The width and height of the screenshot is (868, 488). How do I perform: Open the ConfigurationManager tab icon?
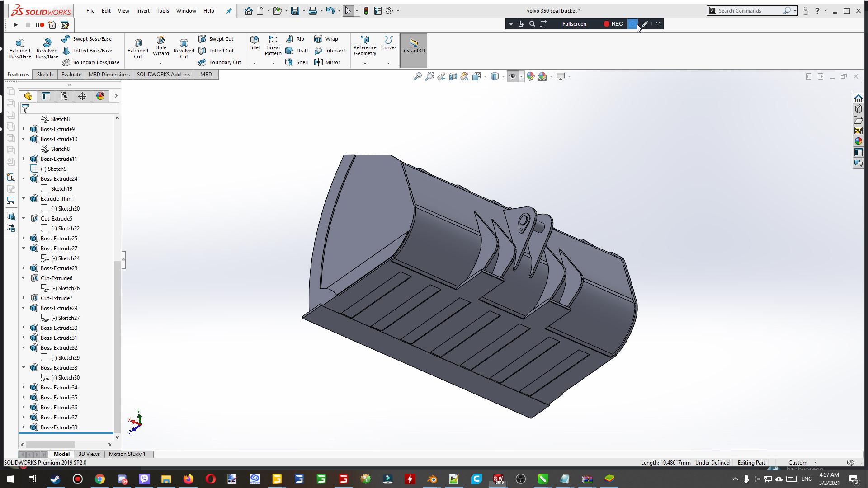coord(64,96)
